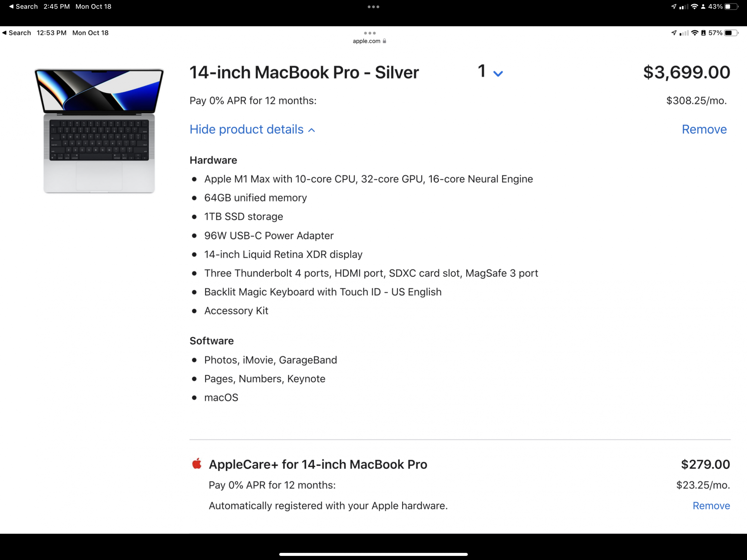747x560 pixels.
Task: Tap the battery icon showing 57%
Action: click(731, 33)
